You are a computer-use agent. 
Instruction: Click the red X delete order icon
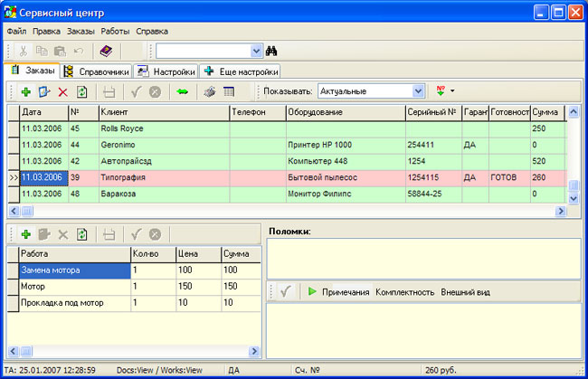point(62,91)
